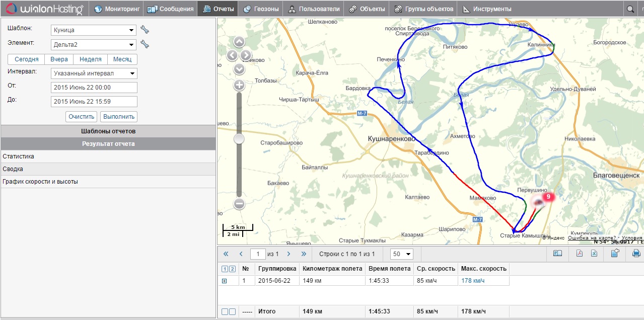Viewport: 644px width, 320px height.
Task: Click the search magnifier icon in top bar
Action: tap(630, 9)
